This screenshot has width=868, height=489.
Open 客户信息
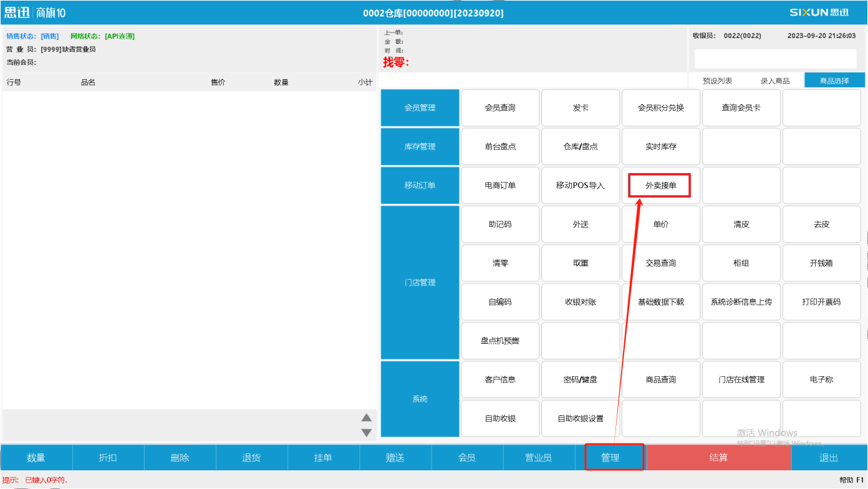500,379
